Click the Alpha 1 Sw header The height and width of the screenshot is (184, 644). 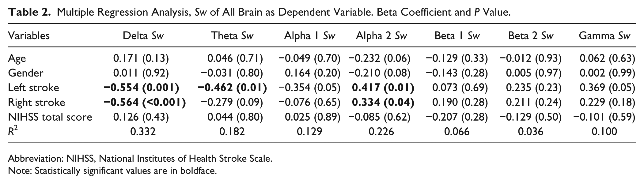[x=309, y=36]
